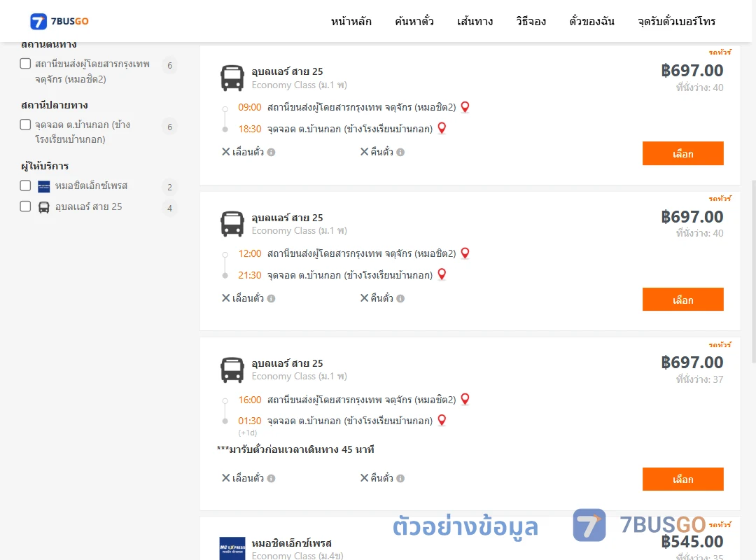Click หมอชิตเอ็กซ์เพรส operator logo in filter
This screenshot has height=560, width=756.
pos(44,186)
